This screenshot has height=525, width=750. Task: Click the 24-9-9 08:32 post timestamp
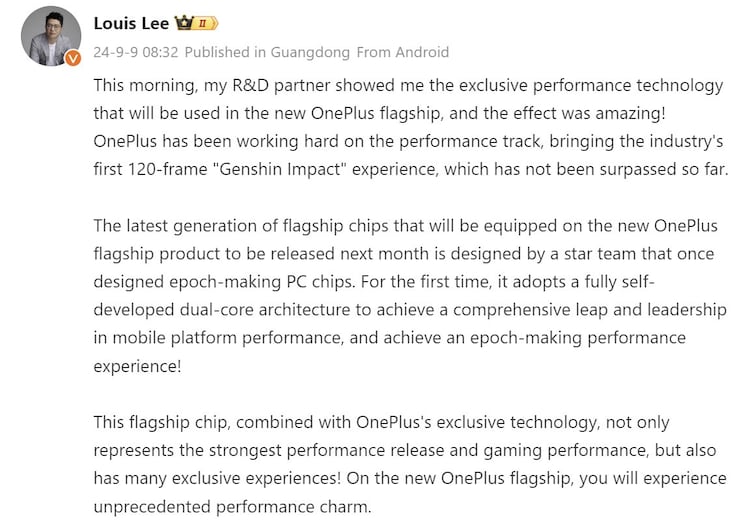click(136, 52)
